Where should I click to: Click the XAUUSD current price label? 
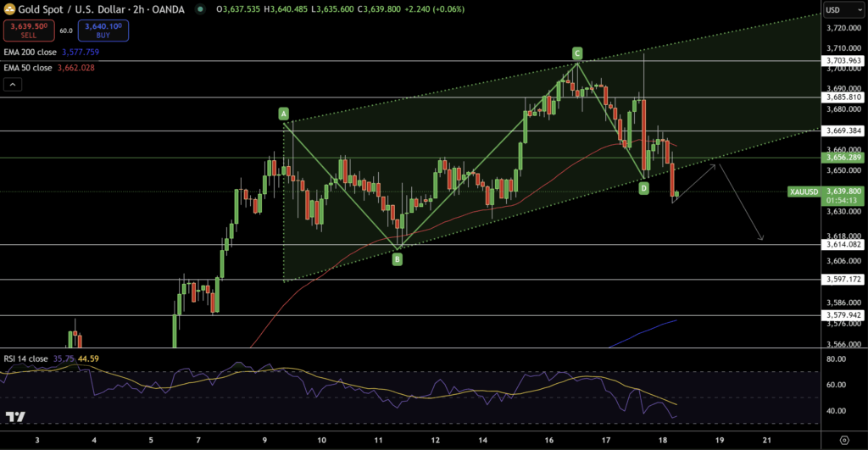(803, 192)
